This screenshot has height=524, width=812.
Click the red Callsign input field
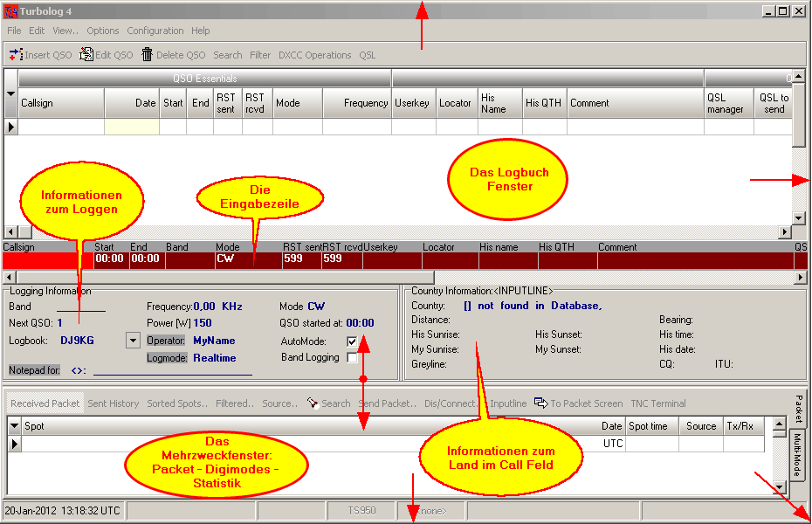click(x=48, y=260)
